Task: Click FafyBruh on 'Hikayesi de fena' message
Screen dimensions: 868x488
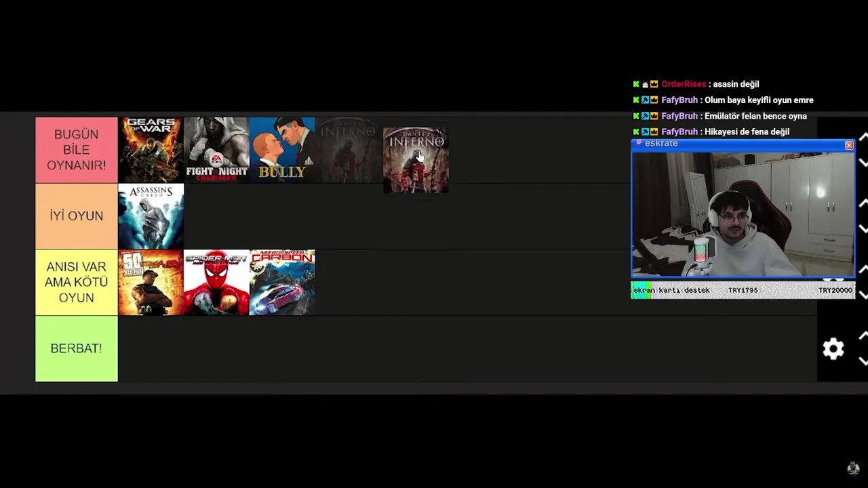Action: pos(679,131)
